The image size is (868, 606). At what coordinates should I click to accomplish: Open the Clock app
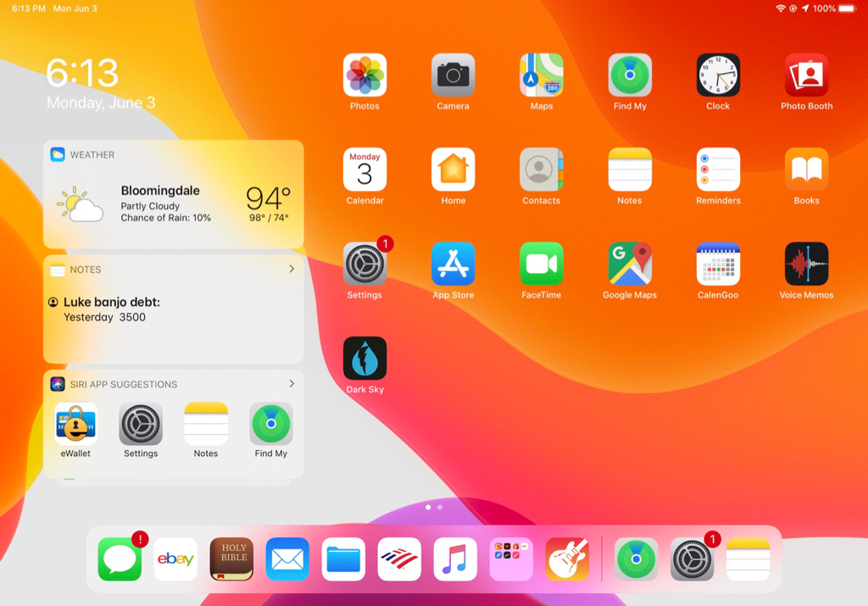click(x=718, y=75)
